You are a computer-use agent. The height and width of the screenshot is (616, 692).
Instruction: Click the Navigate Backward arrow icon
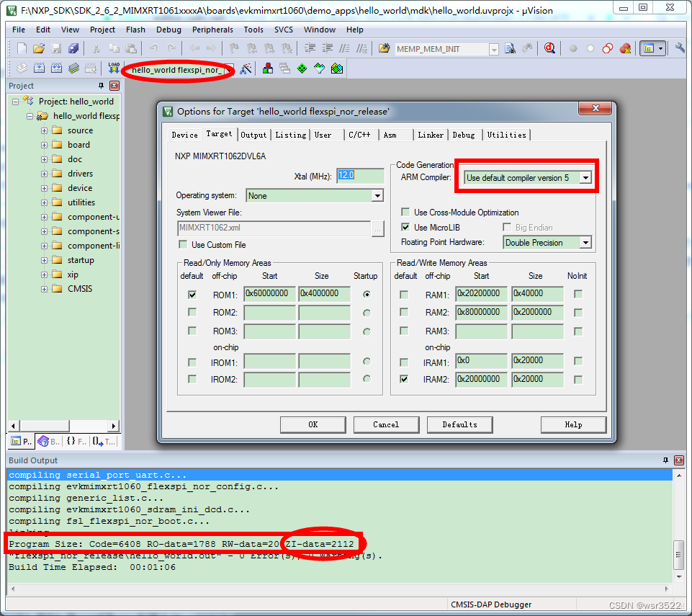(x=194, y=48)
